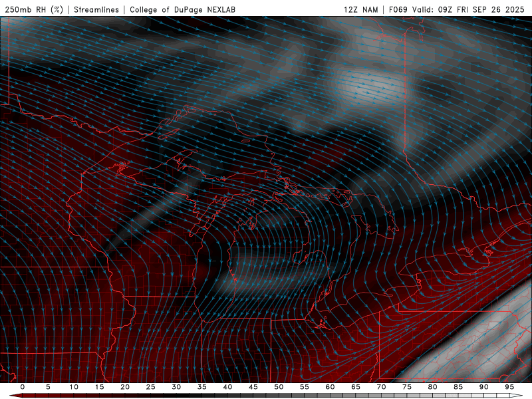Click the 45 label on the colorbar
This screenshot has width=532, height=399.
click(x=253, y=387)
